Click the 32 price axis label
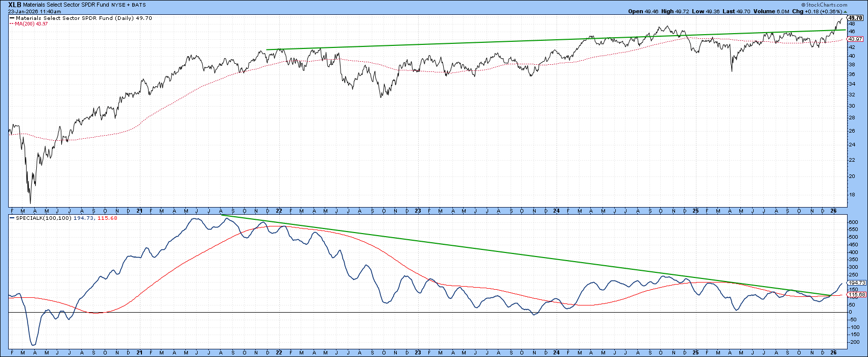This screenshot has width=868, height=357. coord(851,94)
